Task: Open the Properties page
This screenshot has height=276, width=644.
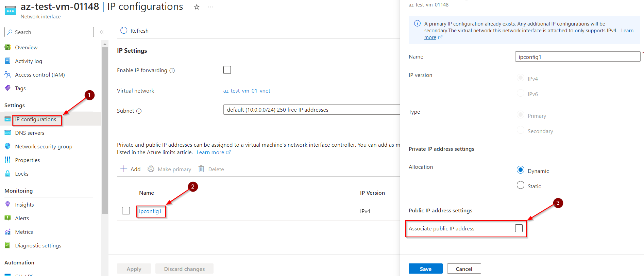Action: pyautogui.click(x=27, y=160)
